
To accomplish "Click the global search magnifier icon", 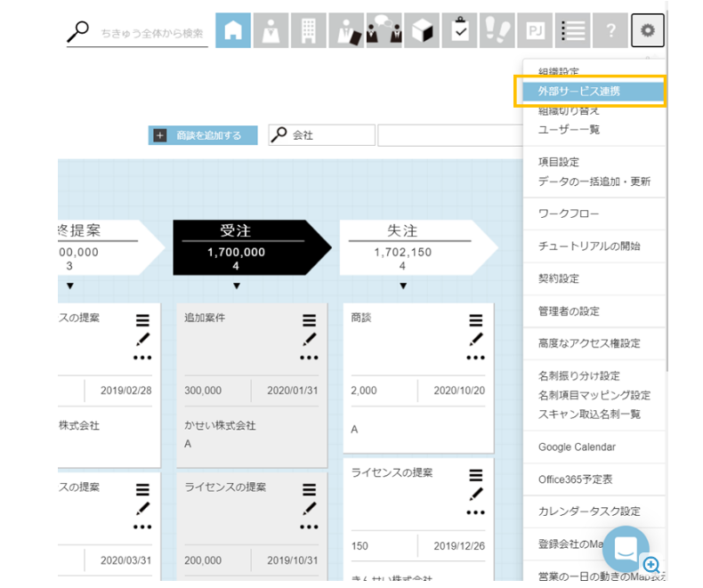I will coord(78,32).
